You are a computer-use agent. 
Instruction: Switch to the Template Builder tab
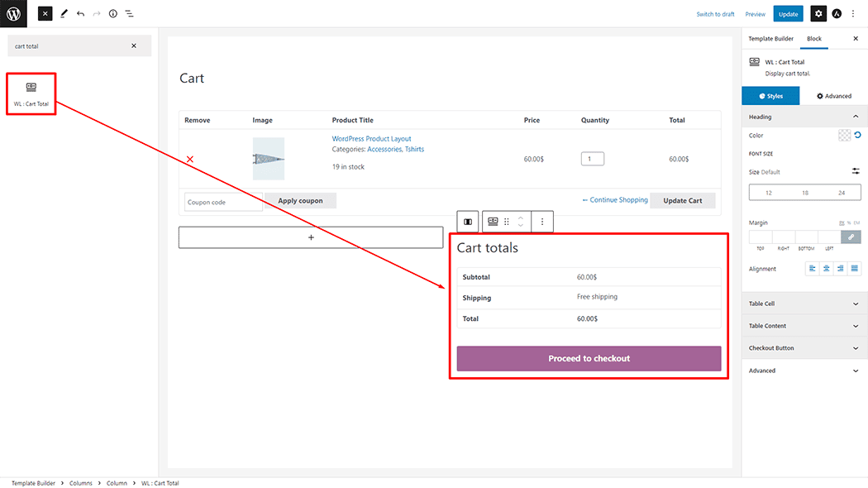click(x=770, y=39)
